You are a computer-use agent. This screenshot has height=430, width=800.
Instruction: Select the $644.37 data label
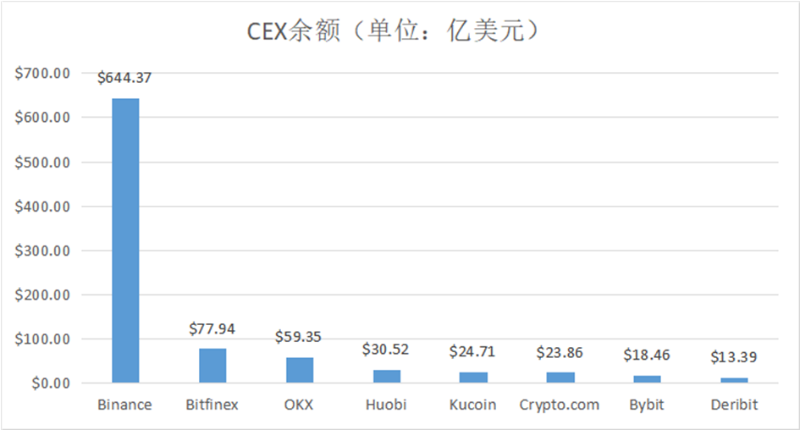point(124,78)
